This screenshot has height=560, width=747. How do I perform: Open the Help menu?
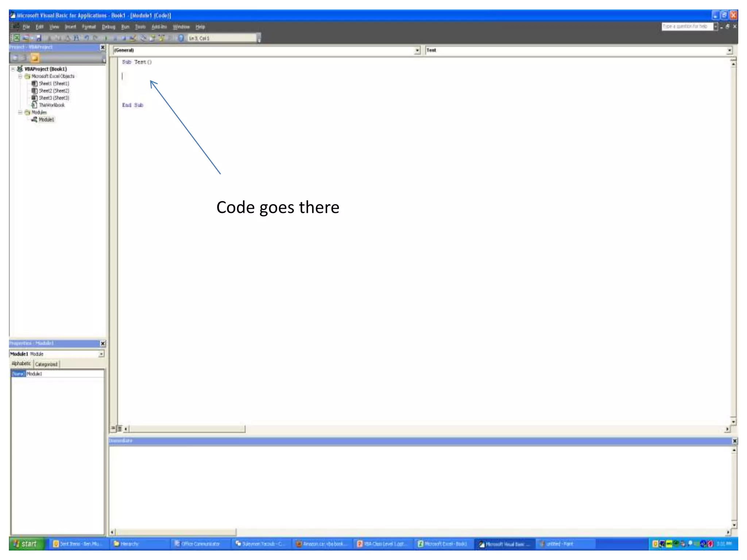[200, 27]
